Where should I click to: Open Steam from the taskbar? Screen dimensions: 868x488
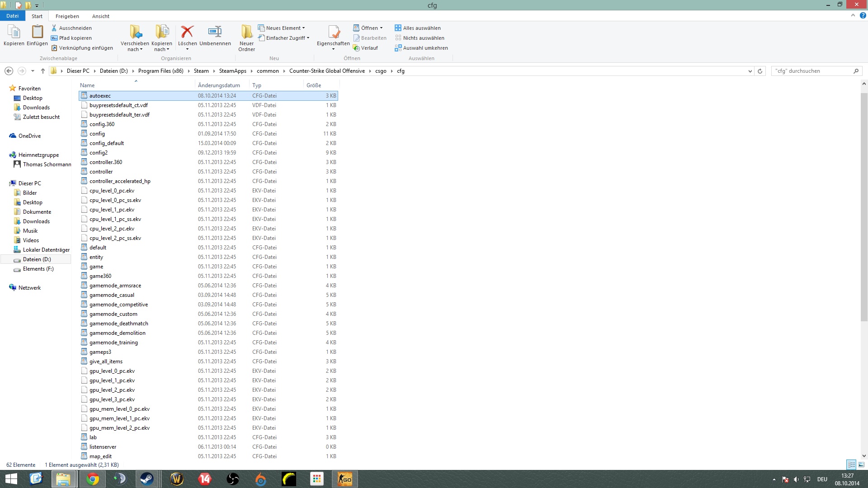[x=146, y=479]
